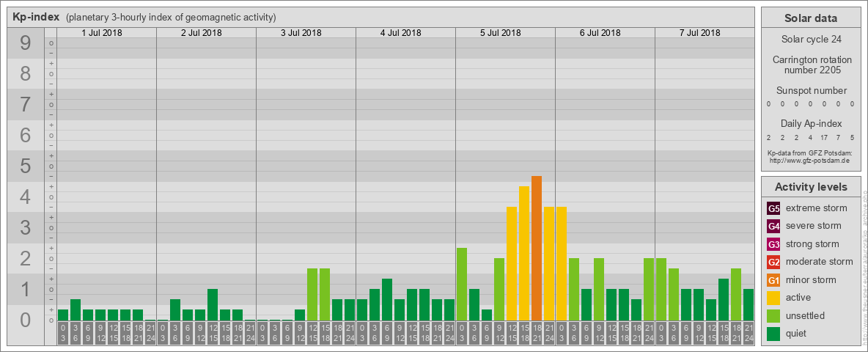Click the light green unsettled swatch
Viewport: 868px width, 352px height.
[x=773, y=316]
